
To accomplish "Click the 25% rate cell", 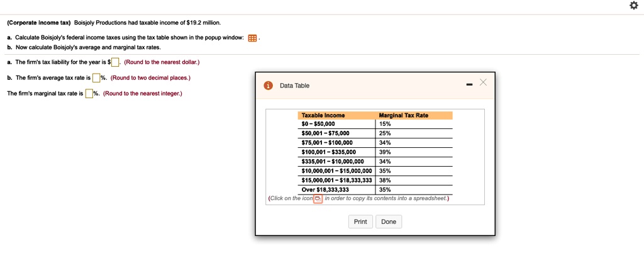I will click(414, 133).
